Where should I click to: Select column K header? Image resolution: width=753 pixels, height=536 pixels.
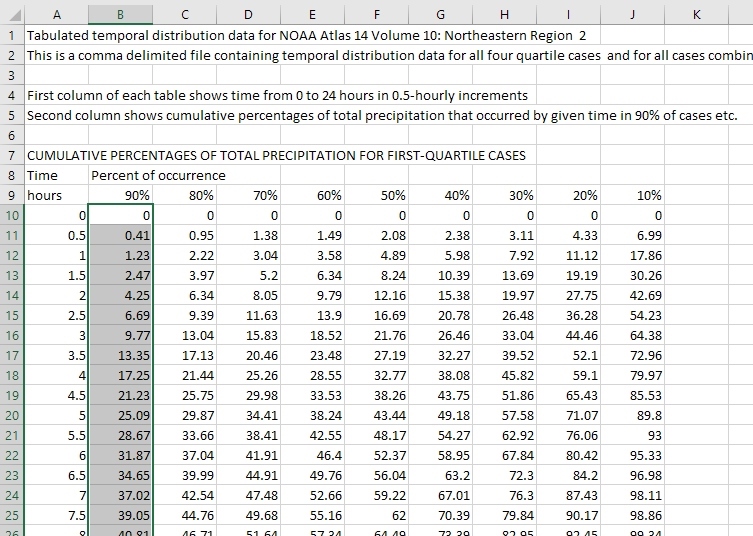click(x=696, y=14)
